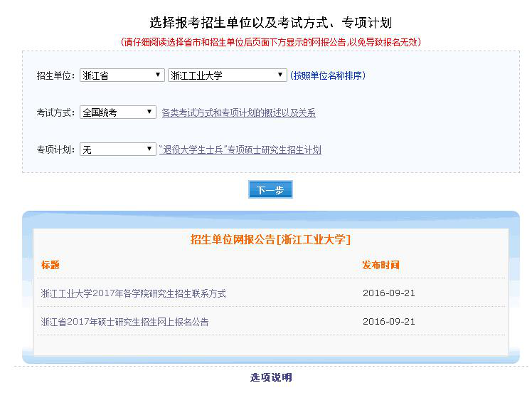Screen dimensions: 532x393
Task: Open 浙江省2017年硕士研究生招生网上报名公告 announcement
Action: tap(125, 322)
